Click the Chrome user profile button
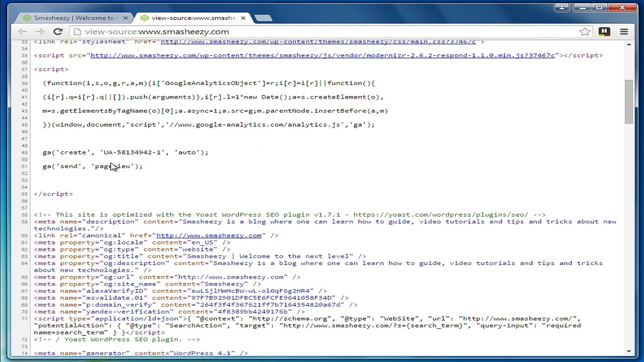 coord(562,8)
